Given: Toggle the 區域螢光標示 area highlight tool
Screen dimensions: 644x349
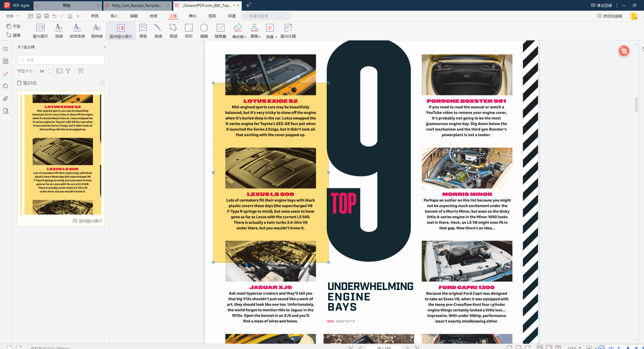Looking at the screenshot, I should [x=121, y=31].
